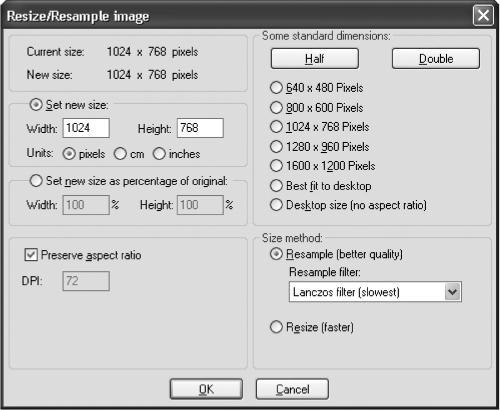Confirm with the OK button

click(x=206, y=389)
